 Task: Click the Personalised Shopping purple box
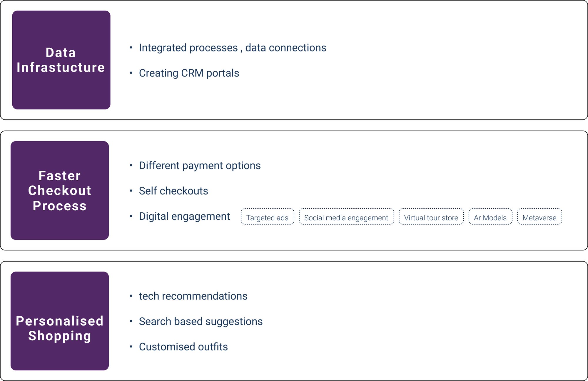60,321
